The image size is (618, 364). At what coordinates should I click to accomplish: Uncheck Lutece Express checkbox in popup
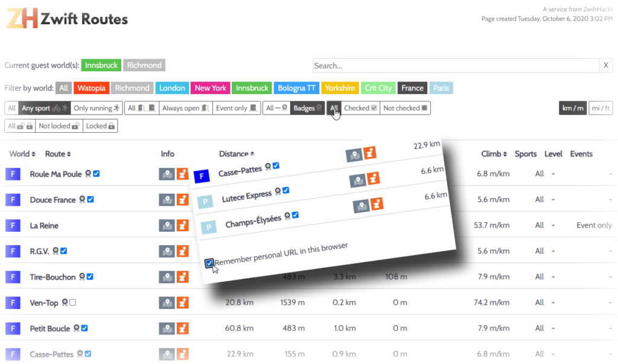click(x=285, y=190)
